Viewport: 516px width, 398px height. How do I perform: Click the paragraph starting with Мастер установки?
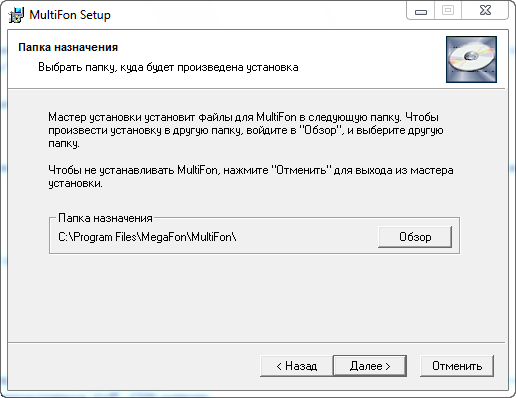tap(246, 130)
